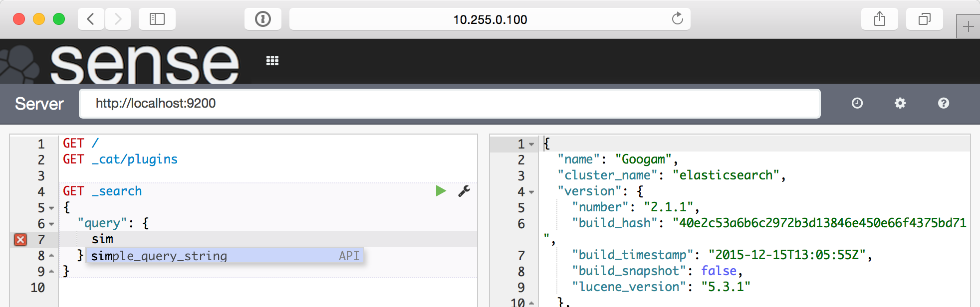
Task: Open Sense settings gear icon
Action: 900,103
